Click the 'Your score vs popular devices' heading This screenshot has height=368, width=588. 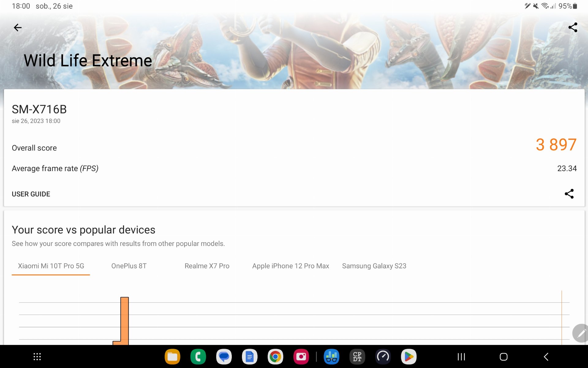[84, 230]
